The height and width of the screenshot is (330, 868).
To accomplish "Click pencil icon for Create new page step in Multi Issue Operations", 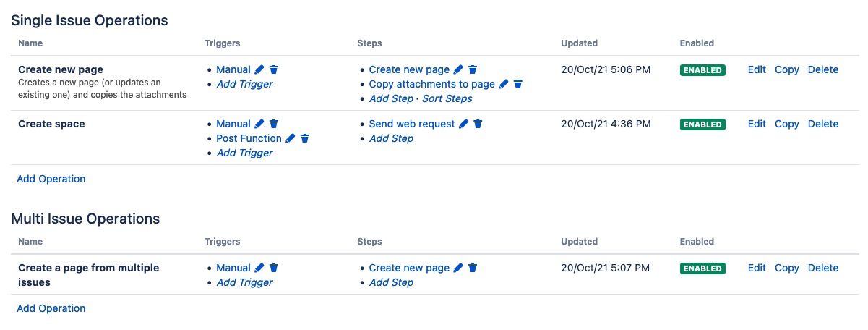I will coord(458,268).
